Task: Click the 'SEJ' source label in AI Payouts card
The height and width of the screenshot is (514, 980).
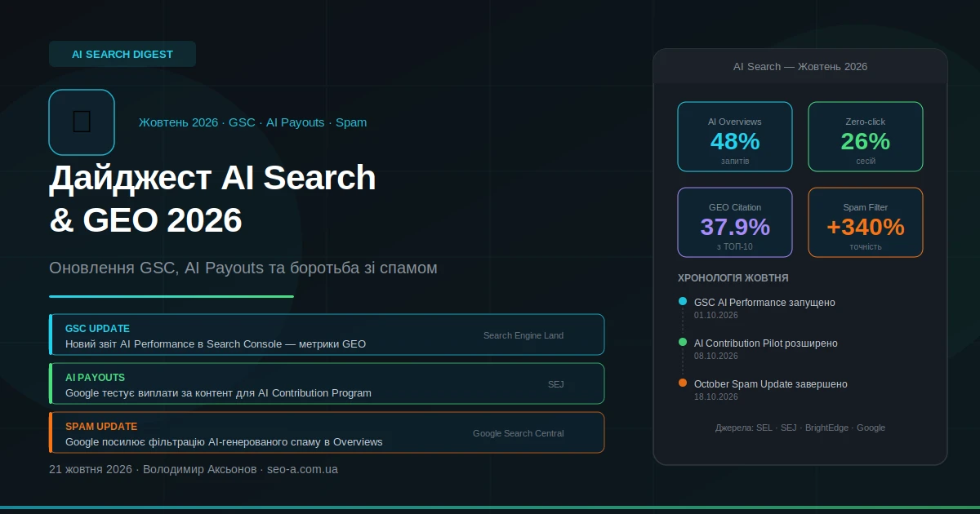Action: [x=556, y=384]
